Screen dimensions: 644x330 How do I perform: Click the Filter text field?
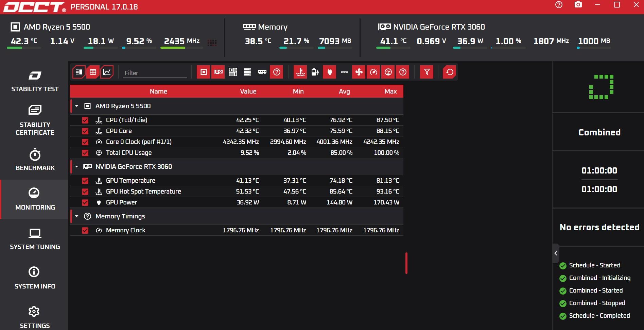[x=155, y=73]
